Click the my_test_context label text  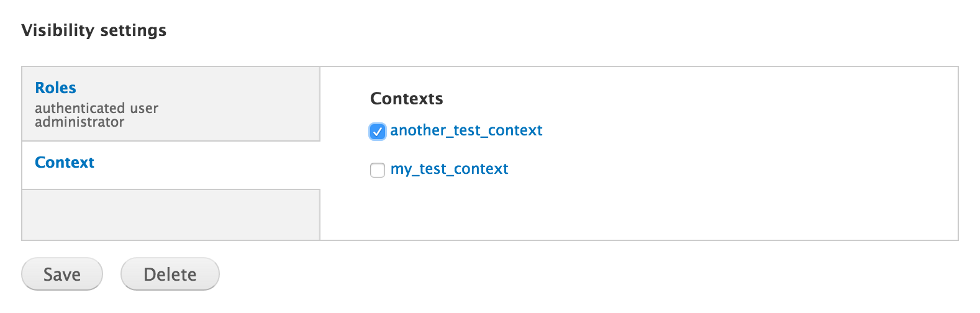(449, 169)
